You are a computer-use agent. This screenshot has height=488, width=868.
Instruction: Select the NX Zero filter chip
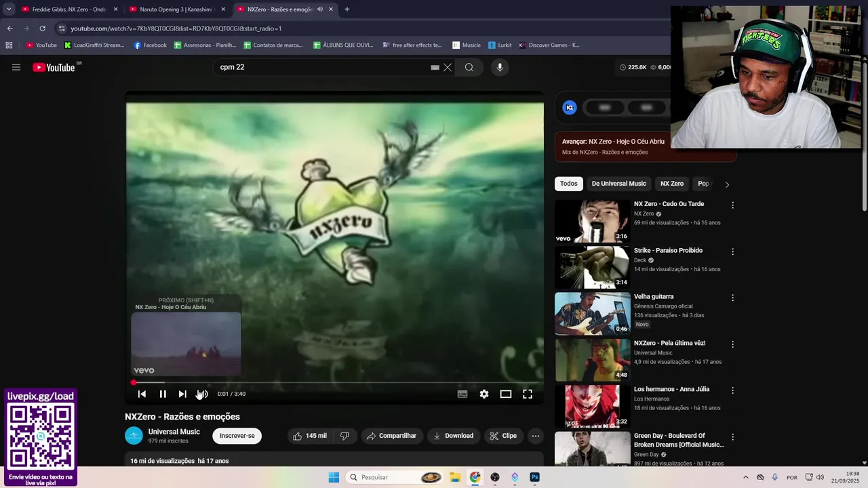tap(672, 184)
